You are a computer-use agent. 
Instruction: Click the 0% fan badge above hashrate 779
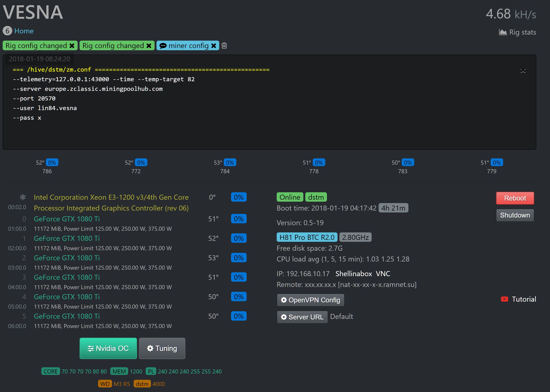pos(497,162)
